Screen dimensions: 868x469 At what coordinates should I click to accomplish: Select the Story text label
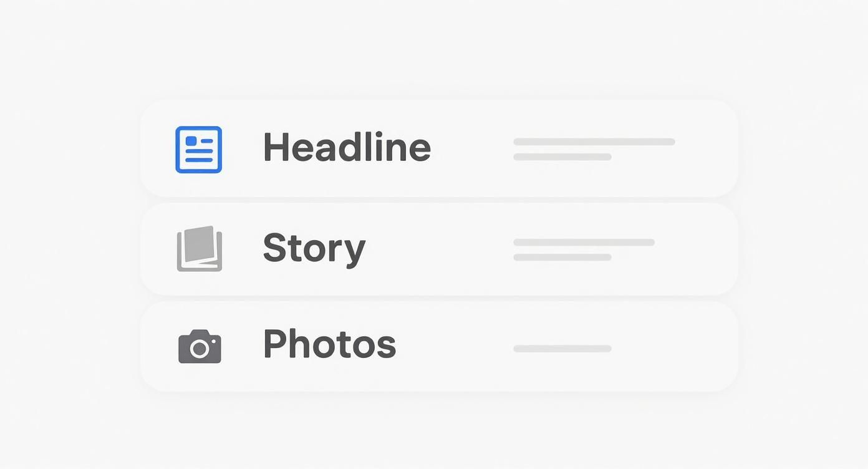coord(314,248)
